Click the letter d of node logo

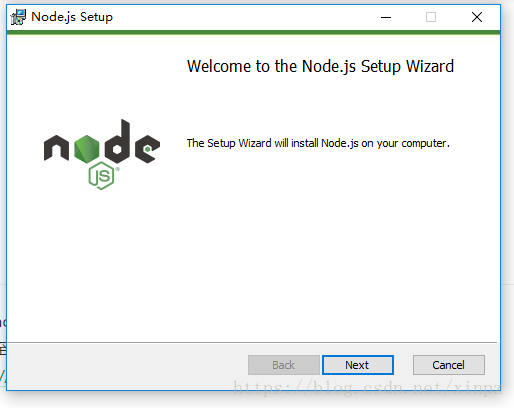pyautogui.click(x=117, y=141)
